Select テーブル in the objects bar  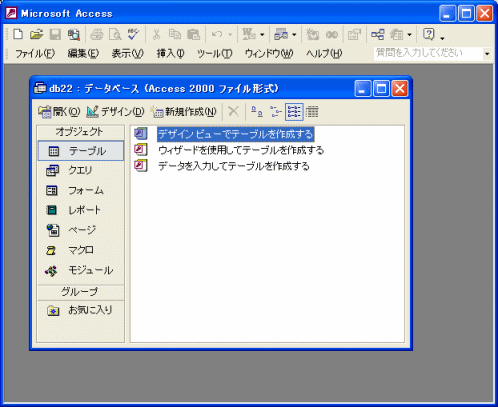click(x=81, y=151)
